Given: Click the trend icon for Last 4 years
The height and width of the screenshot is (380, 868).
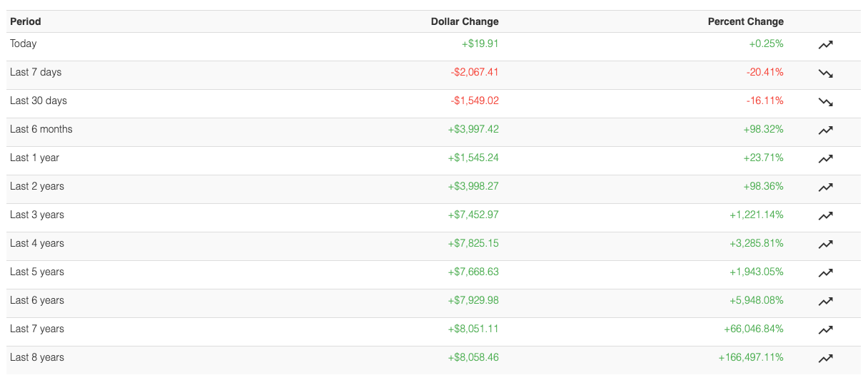Looking at the screenshot, I should [x=825, y=244].
